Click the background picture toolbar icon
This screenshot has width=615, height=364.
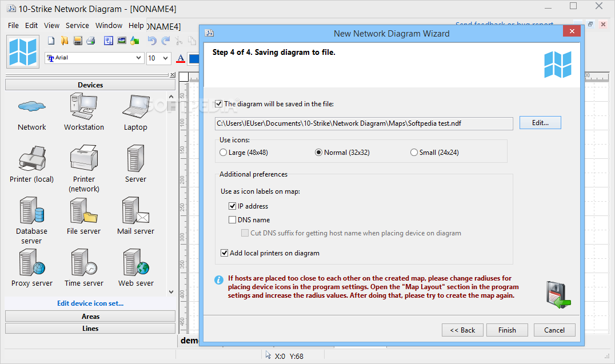click(122, 41)
